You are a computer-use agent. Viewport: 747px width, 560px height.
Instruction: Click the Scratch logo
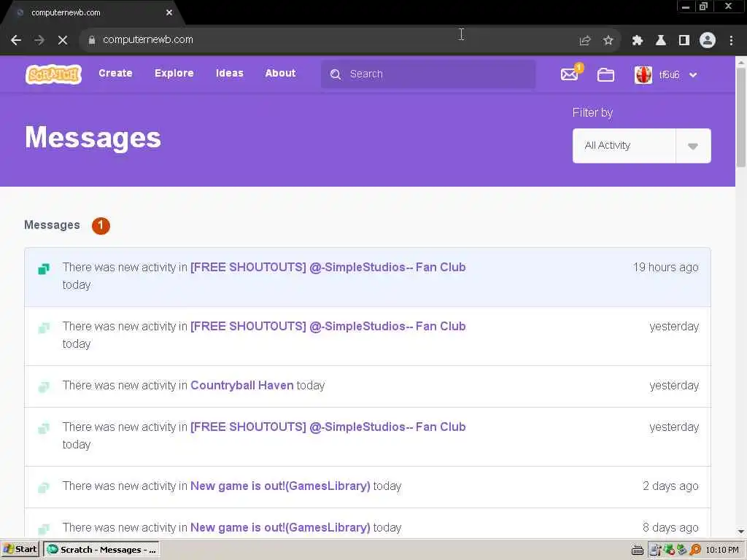53,74
